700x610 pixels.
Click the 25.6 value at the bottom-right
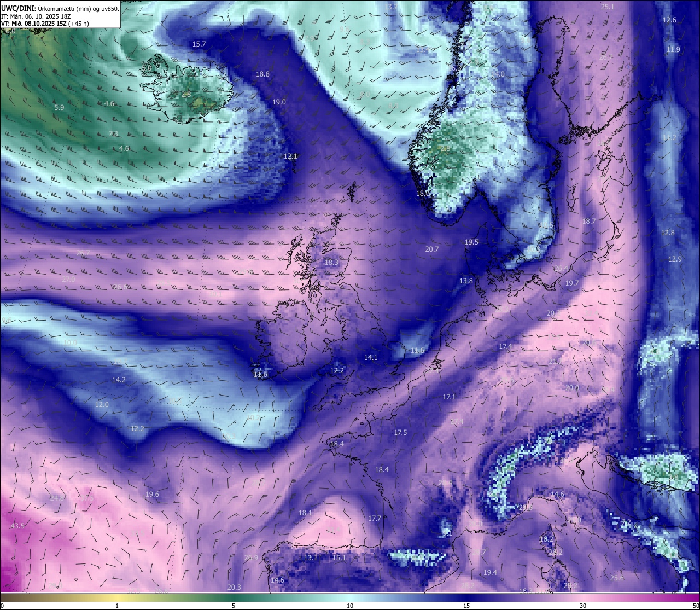617,578
